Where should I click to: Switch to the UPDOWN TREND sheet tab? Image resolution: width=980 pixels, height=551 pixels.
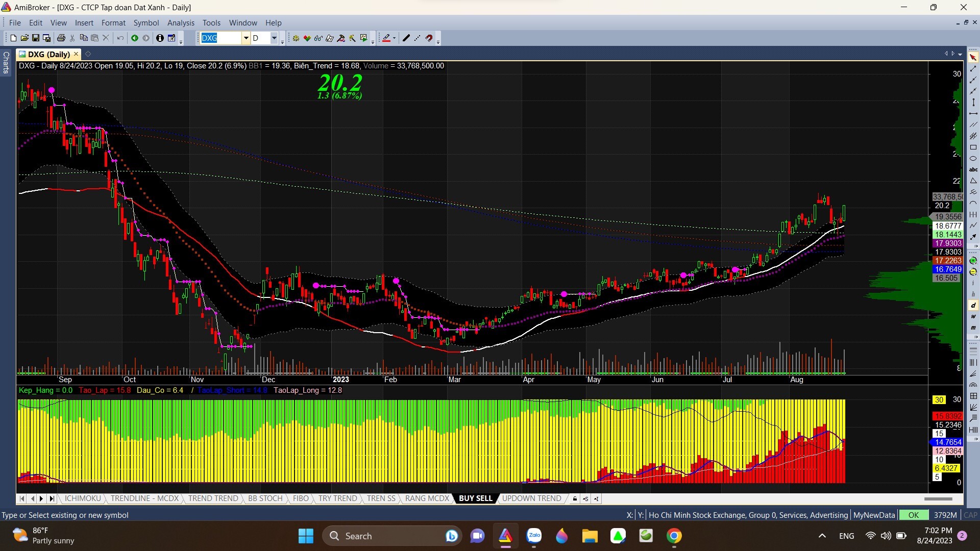click(x=531, y=498)
